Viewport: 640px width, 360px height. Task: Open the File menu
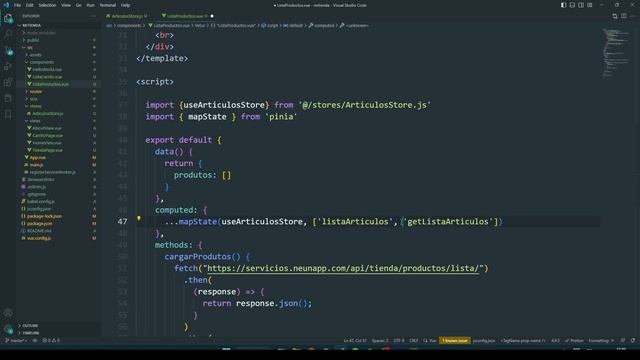pos(17,5)
